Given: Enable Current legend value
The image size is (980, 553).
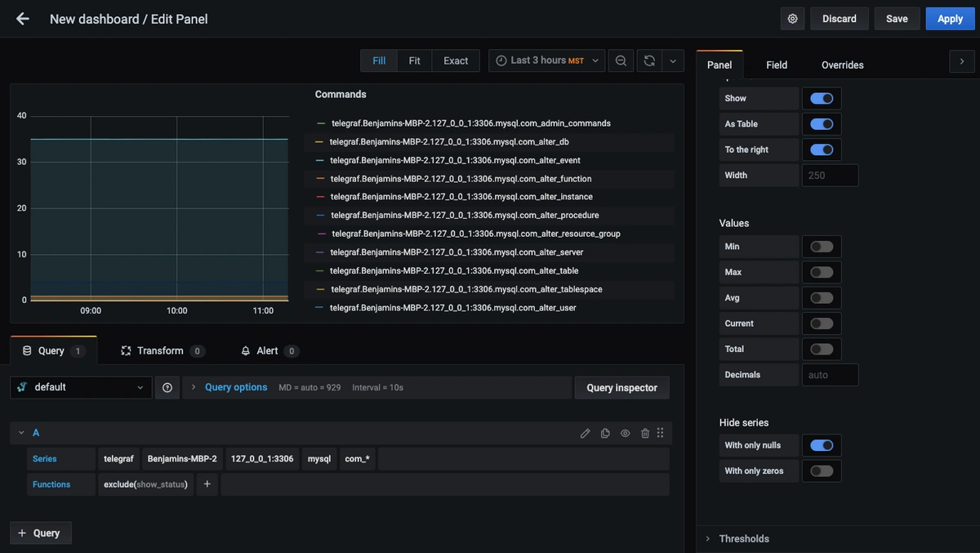Looking at the screenshot, I should click(822, 323).
